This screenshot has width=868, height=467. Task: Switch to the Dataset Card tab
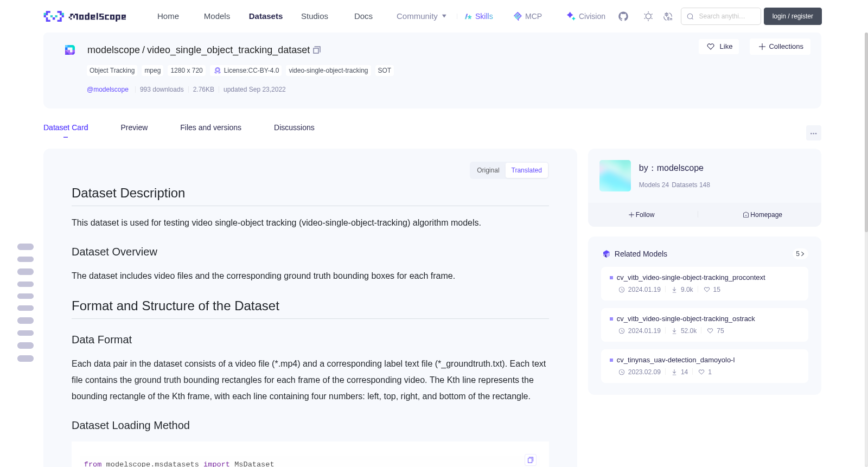(66, 127)
